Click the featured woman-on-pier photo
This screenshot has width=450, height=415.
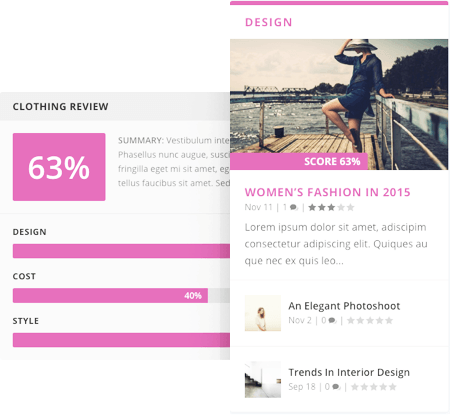pyautogui.click(x=339, y=104)
